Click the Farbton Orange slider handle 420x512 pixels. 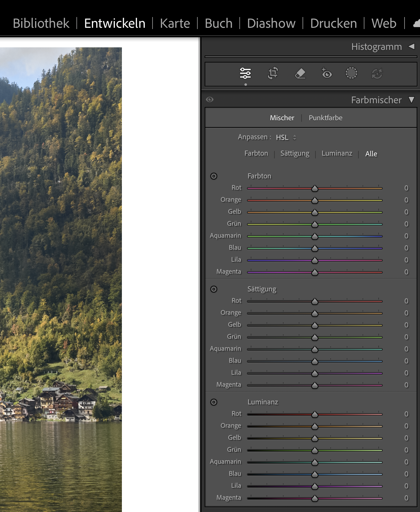coord(315,200)
